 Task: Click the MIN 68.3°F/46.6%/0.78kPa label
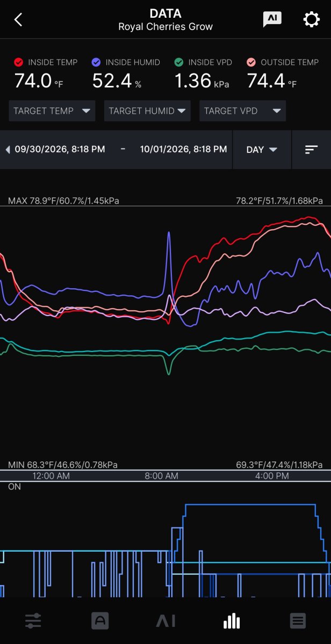(x=63, y=465)
